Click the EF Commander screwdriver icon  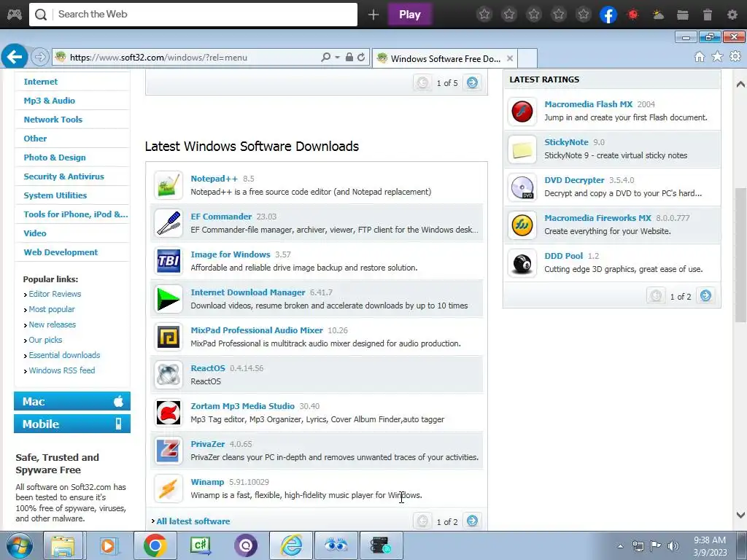coord(169,223)
